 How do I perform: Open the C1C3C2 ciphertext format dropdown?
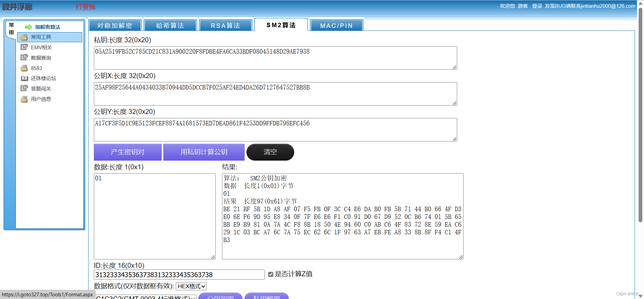[145, 297]
